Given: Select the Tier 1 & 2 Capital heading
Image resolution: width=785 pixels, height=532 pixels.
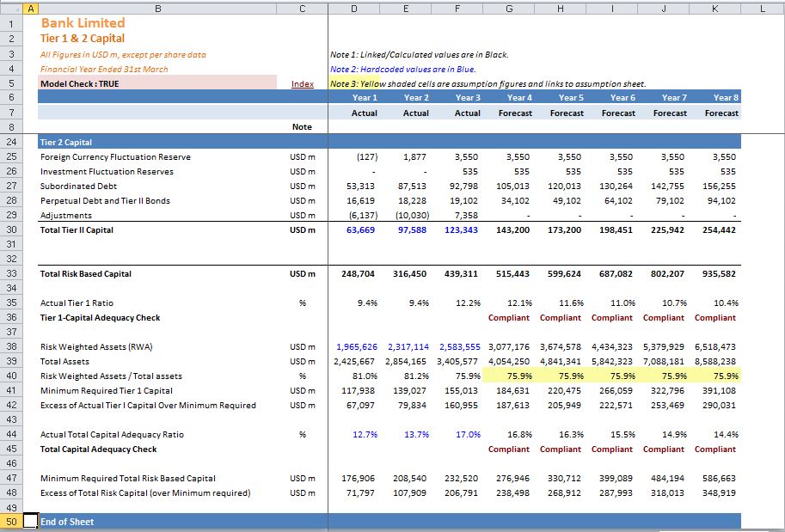Looking at the screenshot, I should click(83, 39).
